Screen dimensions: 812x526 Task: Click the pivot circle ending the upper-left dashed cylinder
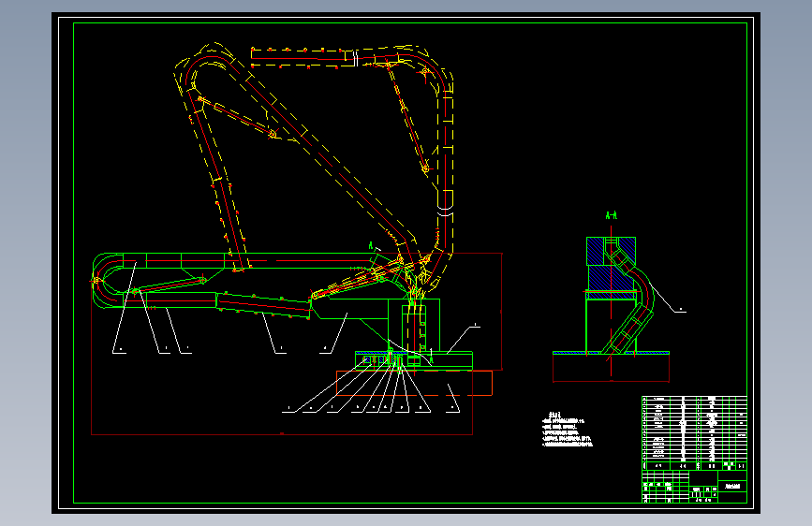tap(273, 135)
